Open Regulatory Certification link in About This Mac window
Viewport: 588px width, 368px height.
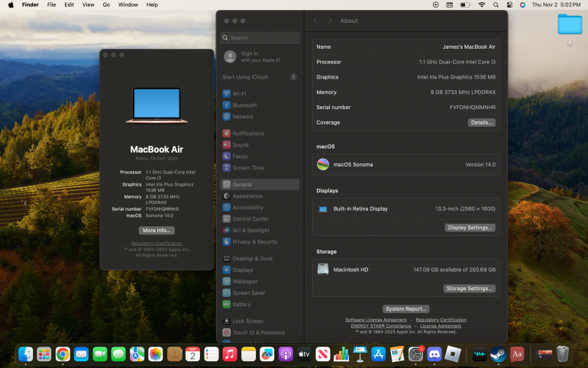click(157, 244)
